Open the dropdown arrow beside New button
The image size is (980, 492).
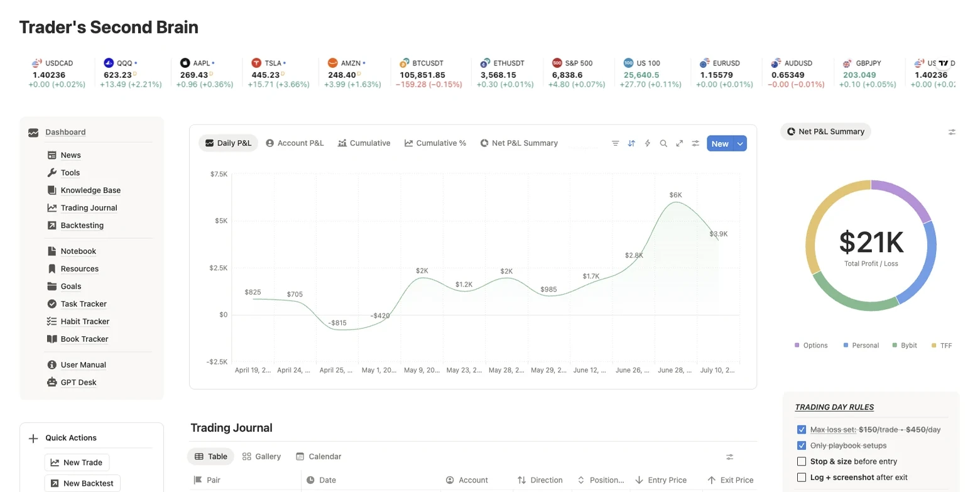tap(740, 143)
